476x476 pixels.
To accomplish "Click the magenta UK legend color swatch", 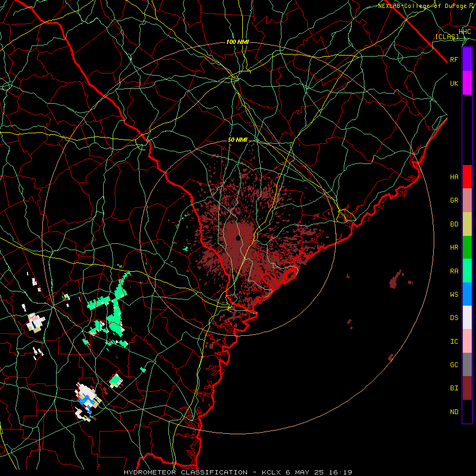I will point(467,83).
